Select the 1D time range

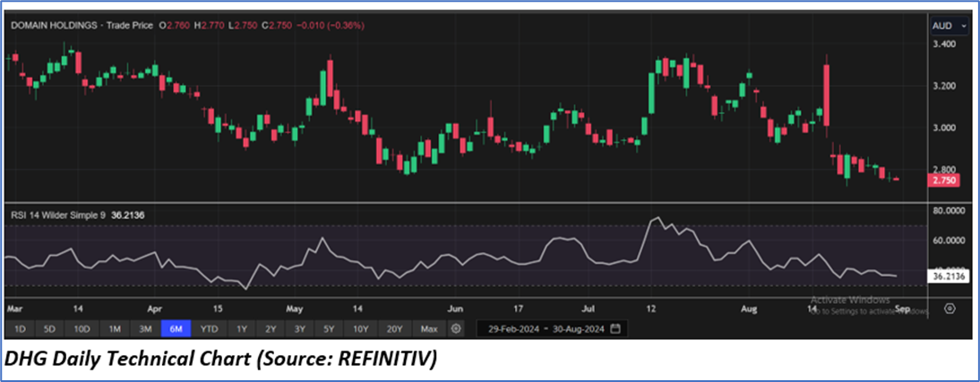point(20,328)
